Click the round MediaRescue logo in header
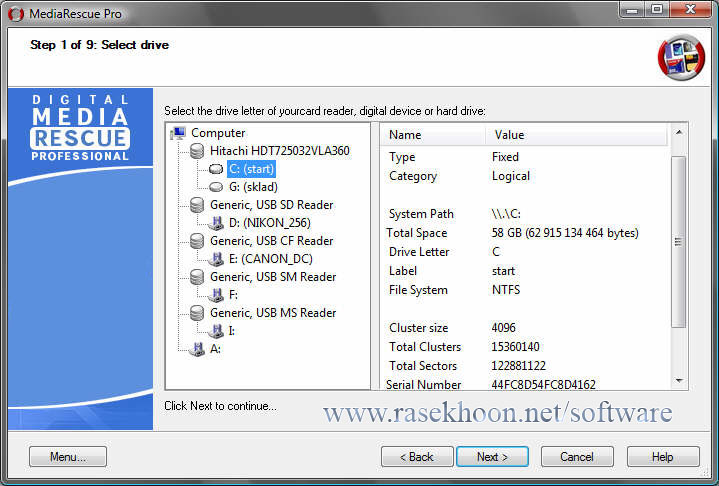 tap(681, 57)
